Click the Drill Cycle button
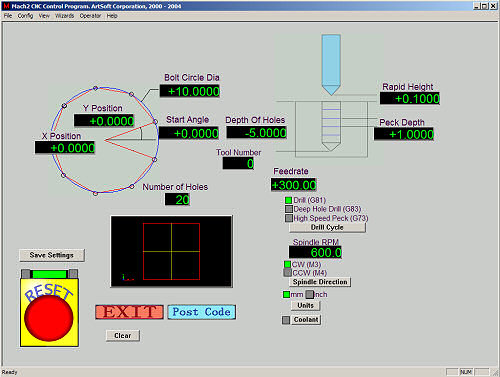 click(x=327, y=227)
